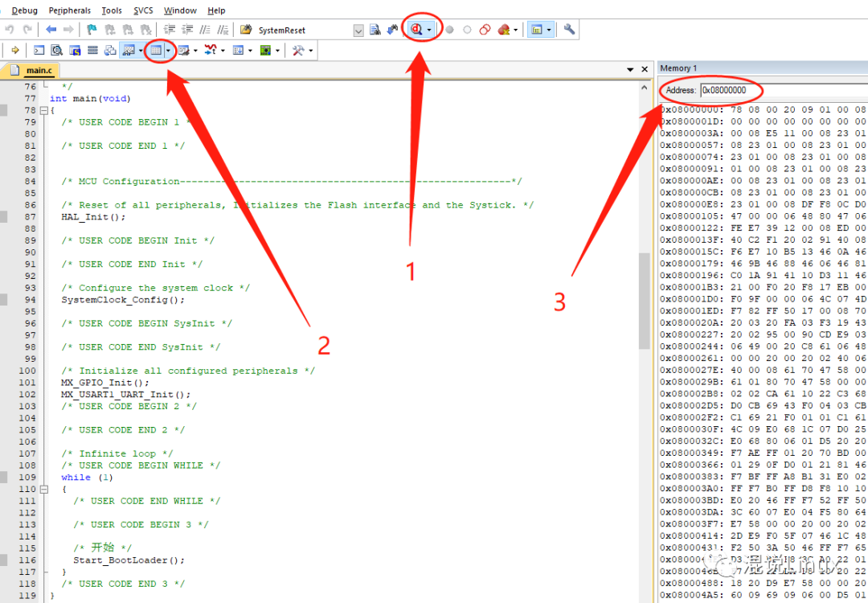The width and height of the screenshot is (868, 603).
Task: Select the main.c editor tab
Action: [x=31, y=70]
